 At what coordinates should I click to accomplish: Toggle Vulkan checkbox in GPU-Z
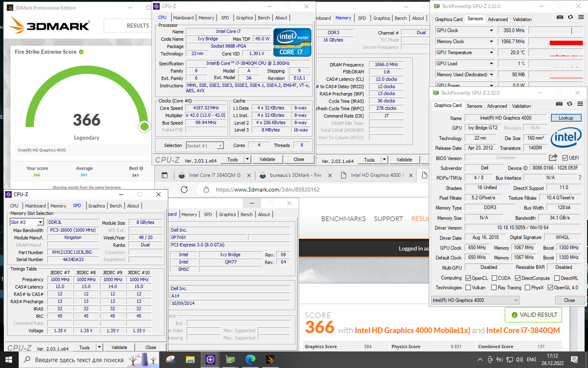(468, 288)
